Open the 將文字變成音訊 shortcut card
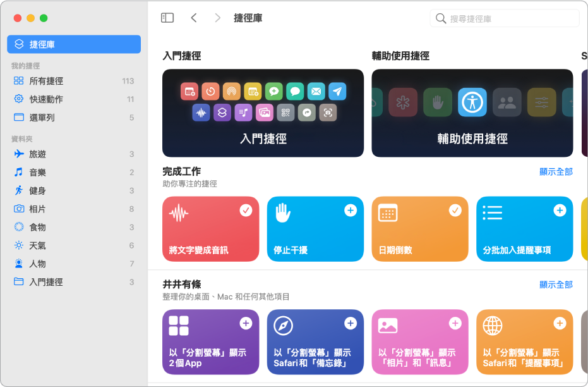588x387 pixels. pyautogui.click(x=211, y=229)
